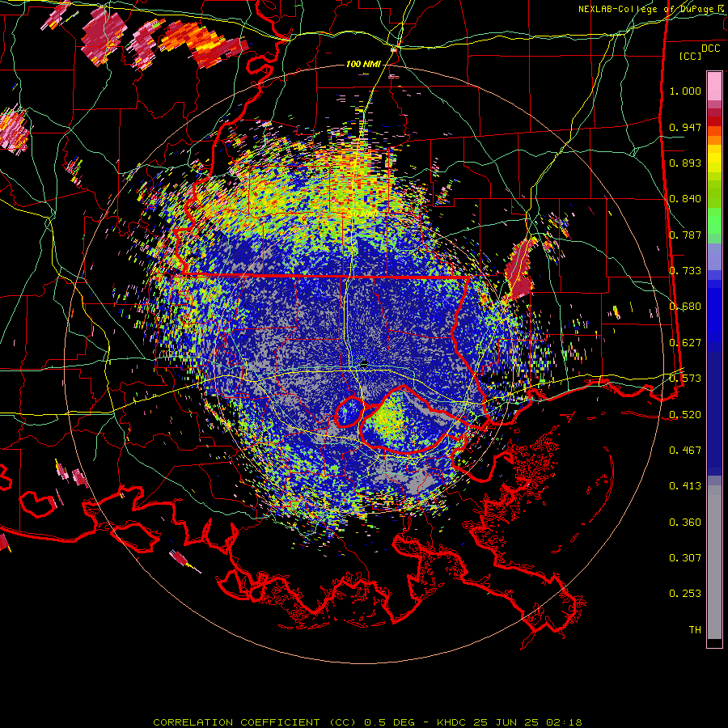Click the 0.413 scale value
This screenshot has height=728, width=728.
[x=685, y=486]
